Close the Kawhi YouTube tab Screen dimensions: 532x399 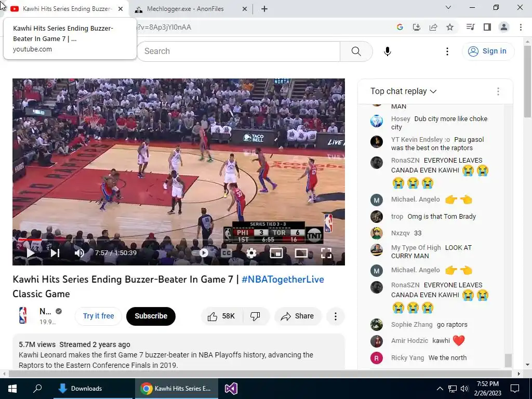121,9
